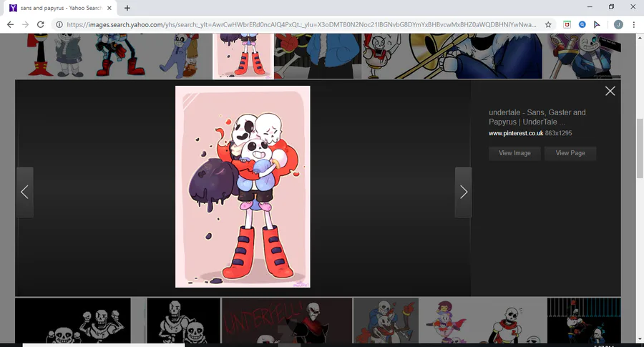644x347 pixels.
Task: Open the winking Sans thumbnail at top right
Action: coord(582,56)
